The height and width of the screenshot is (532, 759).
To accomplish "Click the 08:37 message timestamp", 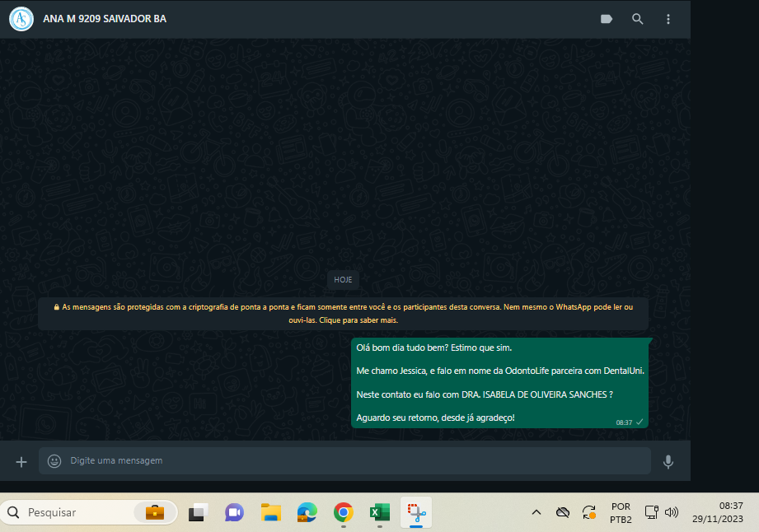I will [624, 422].
